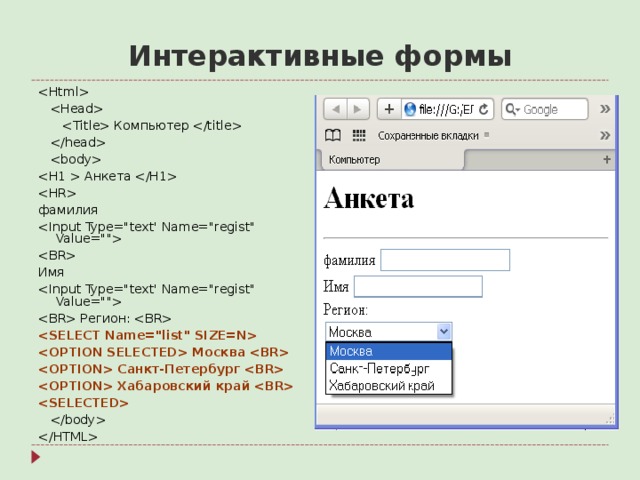640x480 pixels.
Task: Click the plus add-bookmark button
Action: tap(389, 109)
